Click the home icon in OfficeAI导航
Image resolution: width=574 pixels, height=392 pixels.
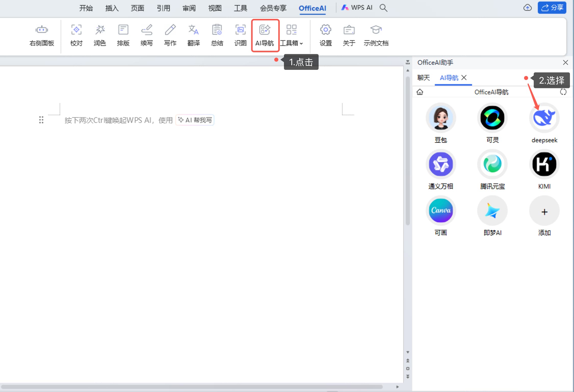[x=420, y=92]
